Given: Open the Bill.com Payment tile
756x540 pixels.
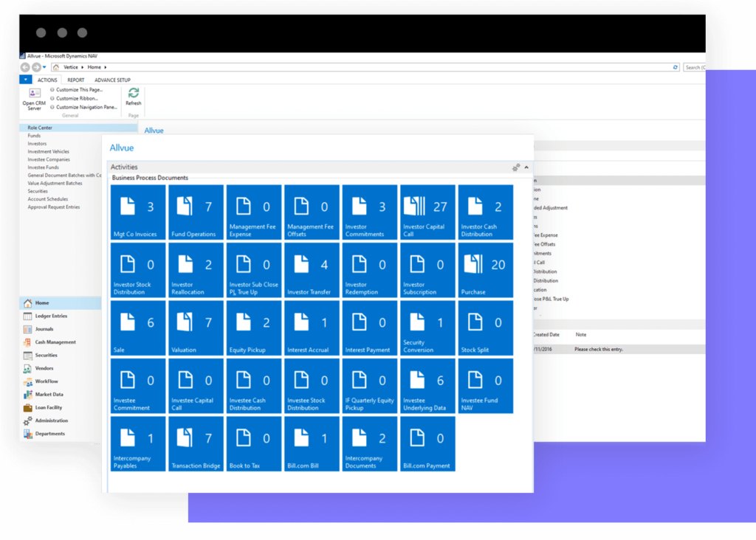Looking at the screenshot, I should 427,443.
